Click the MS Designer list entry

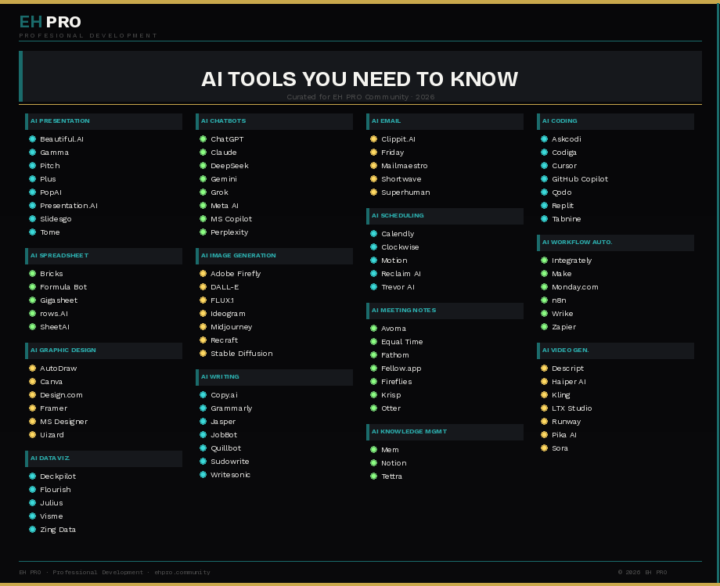click(x=58, y=422)
